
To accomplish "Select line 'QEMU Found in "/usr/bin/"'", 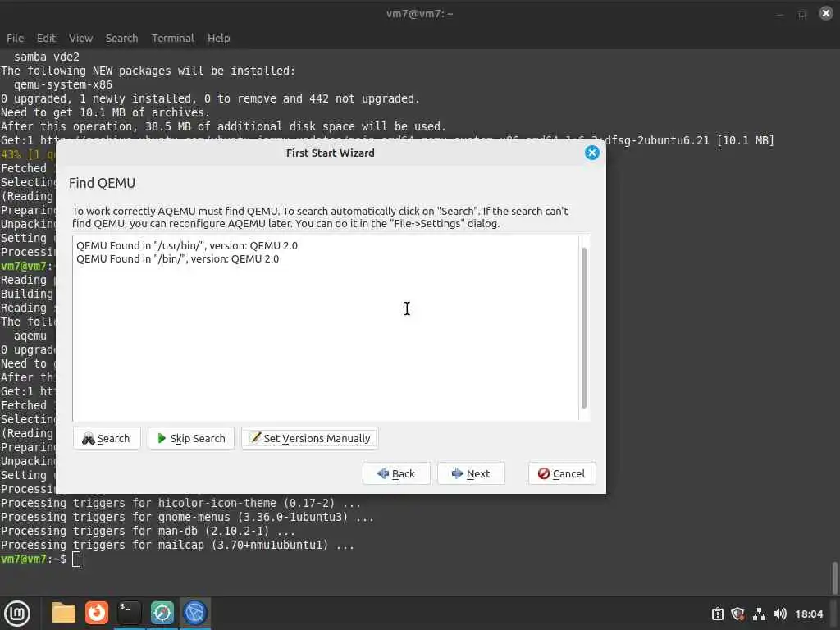I will pyautogui.click(x=186, y=245).
